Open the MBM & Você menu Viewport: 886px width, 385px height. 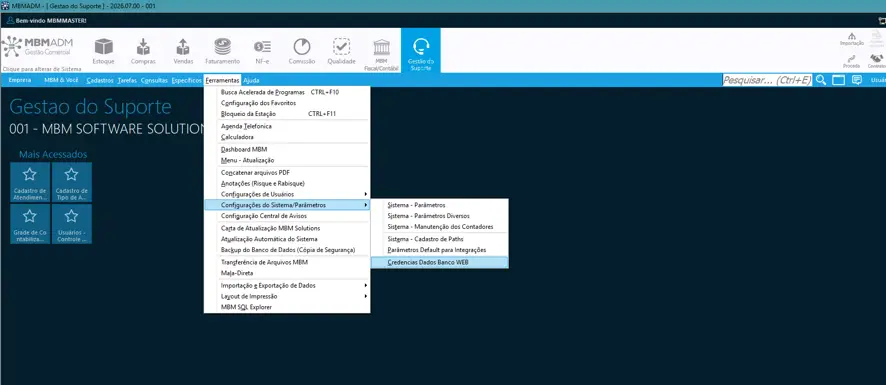point(61,80)
